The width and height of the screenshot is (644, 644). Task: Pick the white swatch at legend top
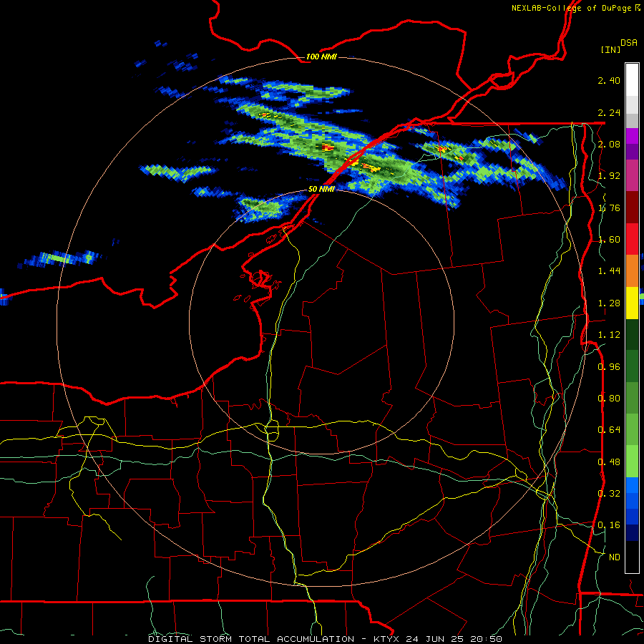coord(632,80)
